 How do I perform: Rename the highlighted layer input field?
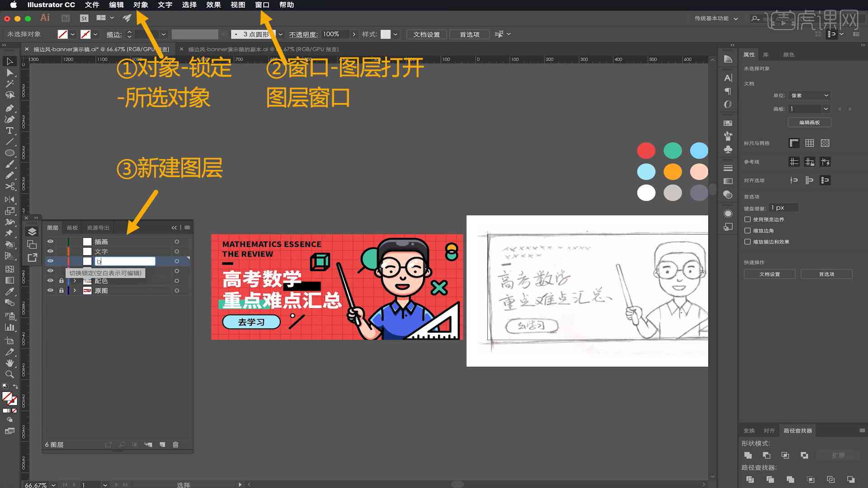[125, 261]
